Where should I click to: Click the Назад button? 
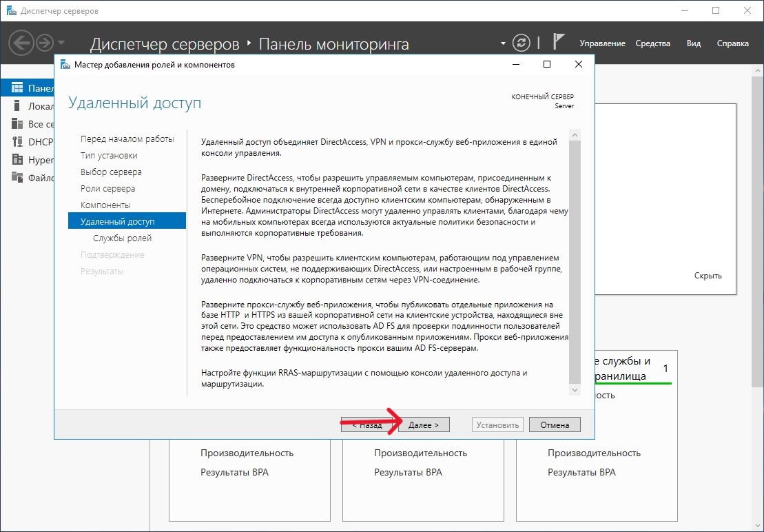[367, 425]
